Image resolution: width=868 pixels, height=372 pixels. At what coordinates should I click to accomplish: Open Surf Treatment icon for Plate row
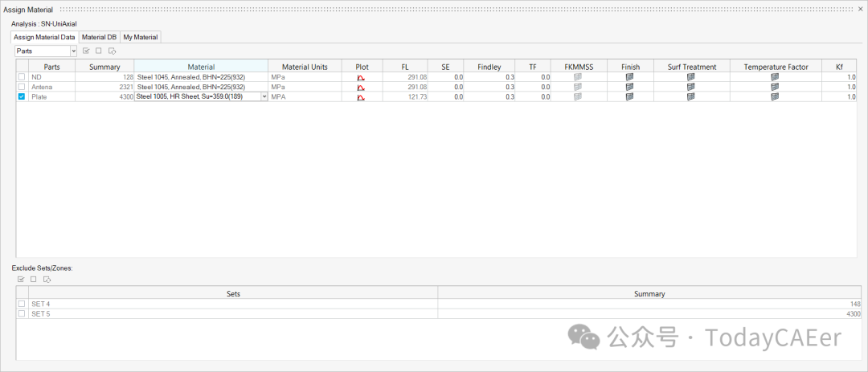point(690,96)
